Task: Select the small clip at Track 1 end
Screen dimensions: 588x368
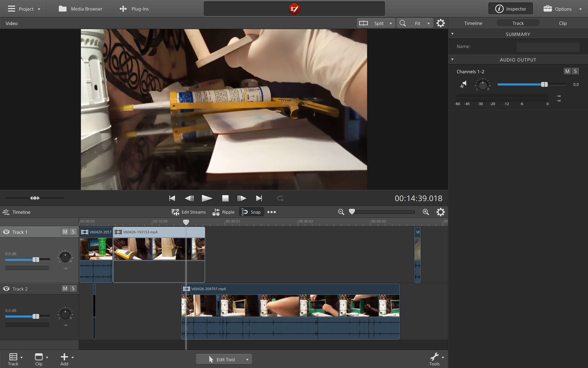Action: 417,255
